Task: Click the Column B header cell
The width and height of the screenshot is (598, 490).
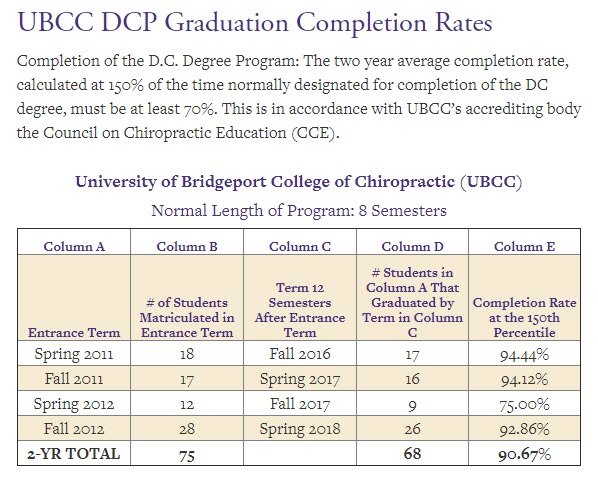Action: [187, 242]
